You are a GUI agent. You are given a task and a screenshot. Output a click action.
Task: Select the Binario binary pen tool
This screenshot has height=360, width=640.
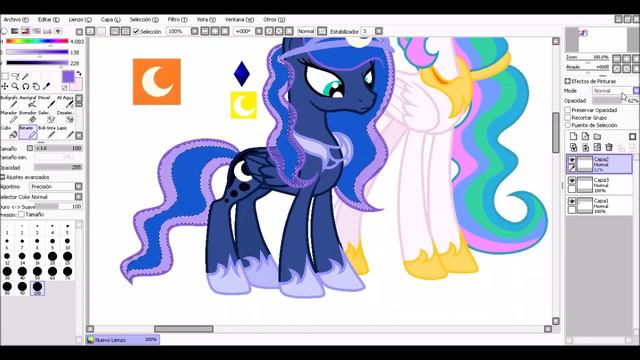(29, 132)
